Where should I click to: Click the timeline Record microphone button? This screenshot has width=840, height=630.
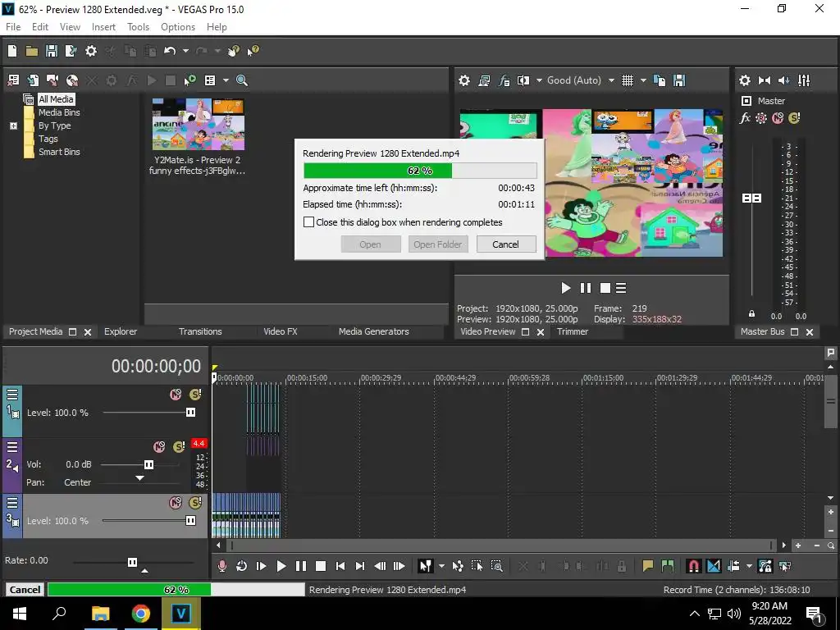221,566
